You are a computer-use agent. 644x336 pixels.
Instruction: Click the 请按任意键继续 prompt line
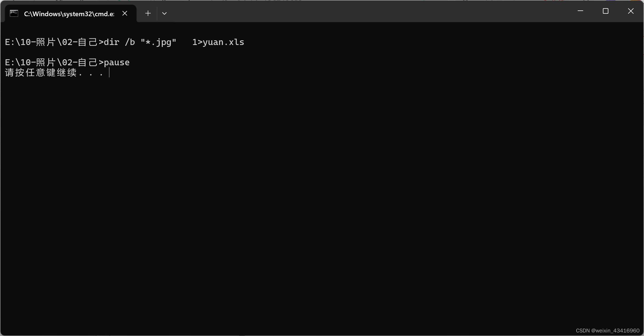(54, 73)
